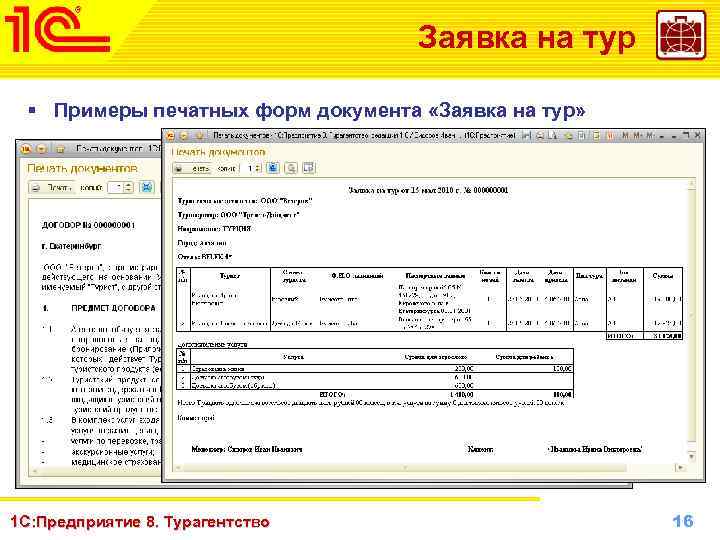
Task: Click the left scroll arrow at bottom of back window
Action: tap(34, 471)
